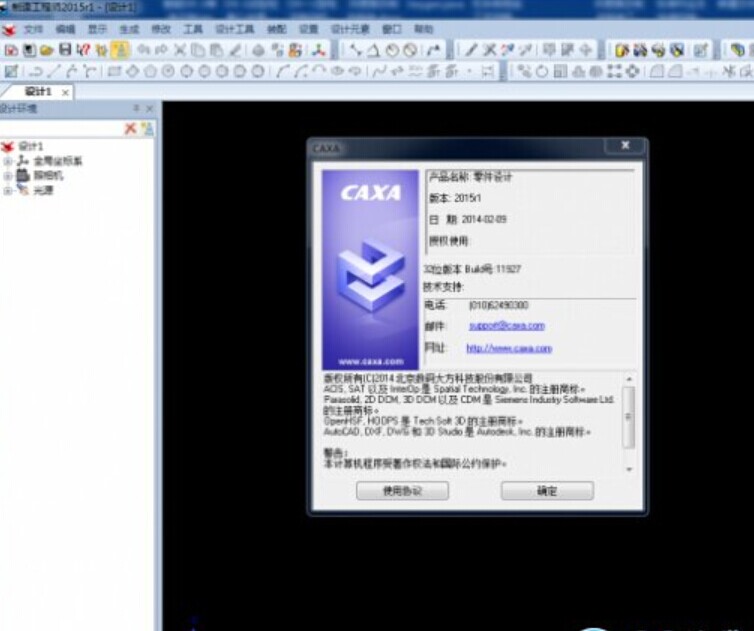Viewport: 754px width, 631px height.
Task: Pin the 设计环境 panel
Action: click(137, 108)
